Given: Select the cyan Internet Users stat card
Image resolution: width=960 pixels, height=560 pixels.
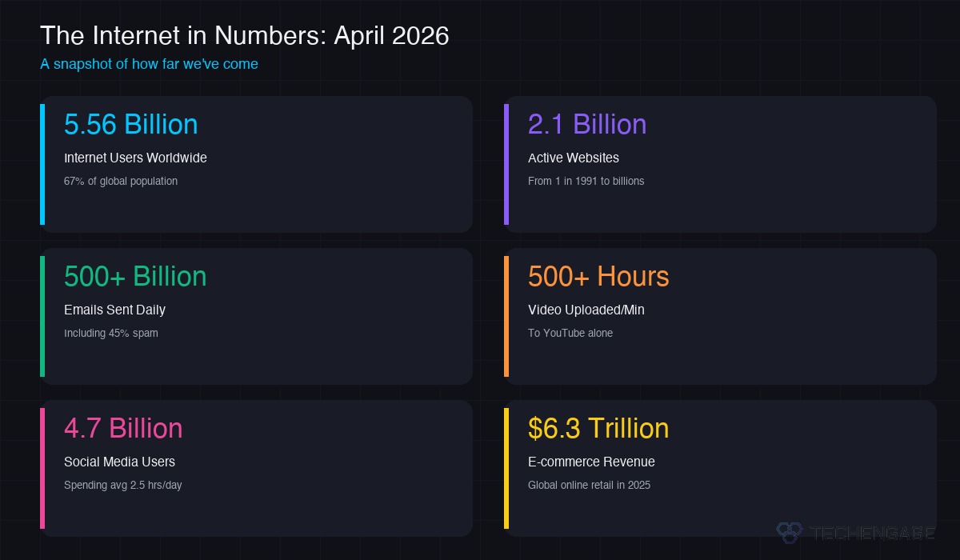Looking at the screenshot, I should (x=256, y=164).
